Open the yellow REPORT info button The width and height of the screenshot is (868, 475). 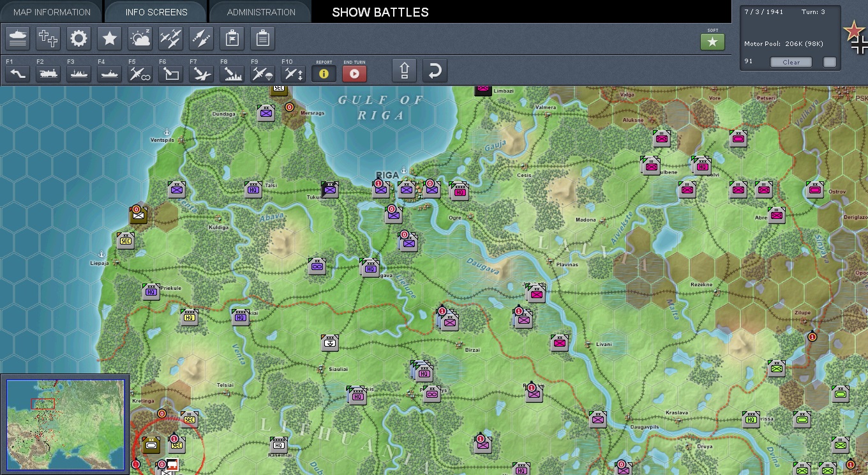point(324,73)
